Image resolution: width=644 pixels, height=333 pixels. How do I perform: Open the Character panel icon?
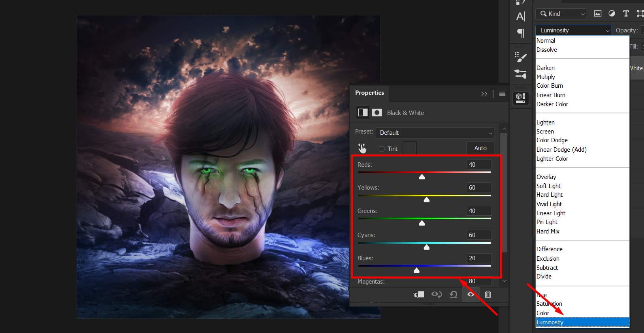(x=521, y=16)
